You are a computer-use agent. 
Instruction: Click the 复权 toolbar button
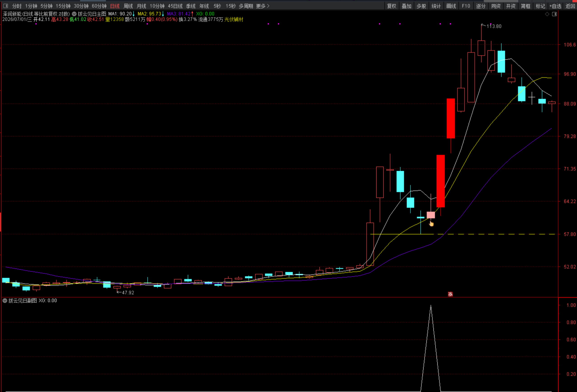tap(392, 6)
